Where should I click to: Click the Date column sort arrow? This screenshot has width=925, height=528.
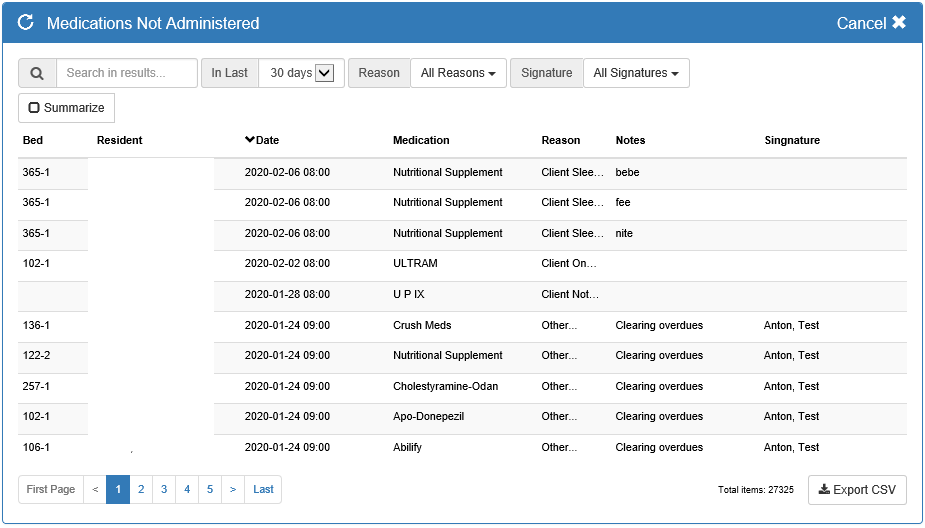coord(250,140)
